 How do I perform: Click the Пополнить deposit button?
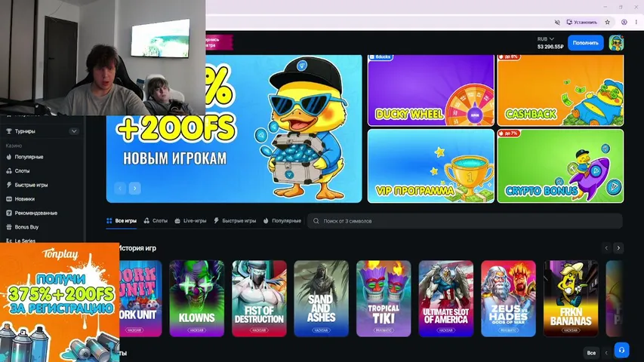[x=586, y=43]
